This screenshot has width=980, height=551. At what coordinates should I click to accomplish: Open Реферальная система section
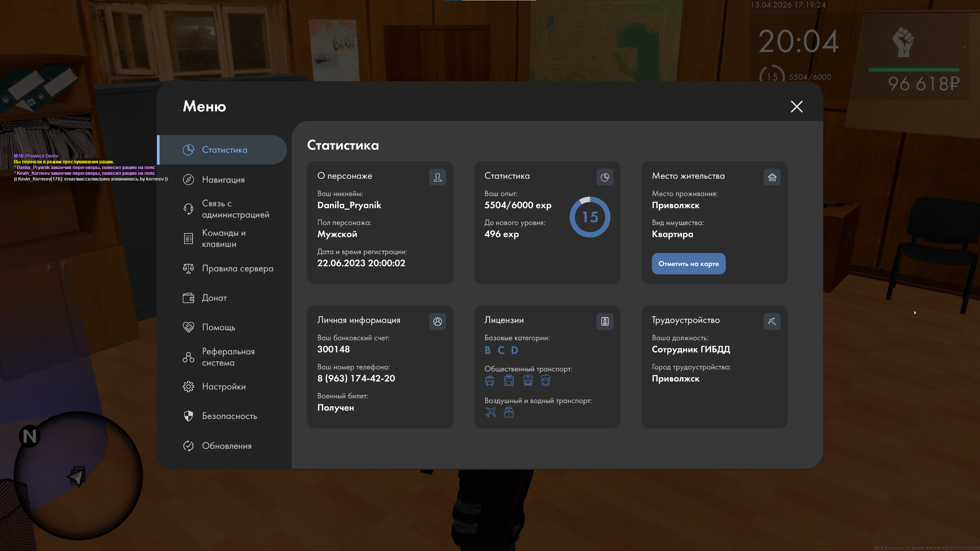click(228, 357)
